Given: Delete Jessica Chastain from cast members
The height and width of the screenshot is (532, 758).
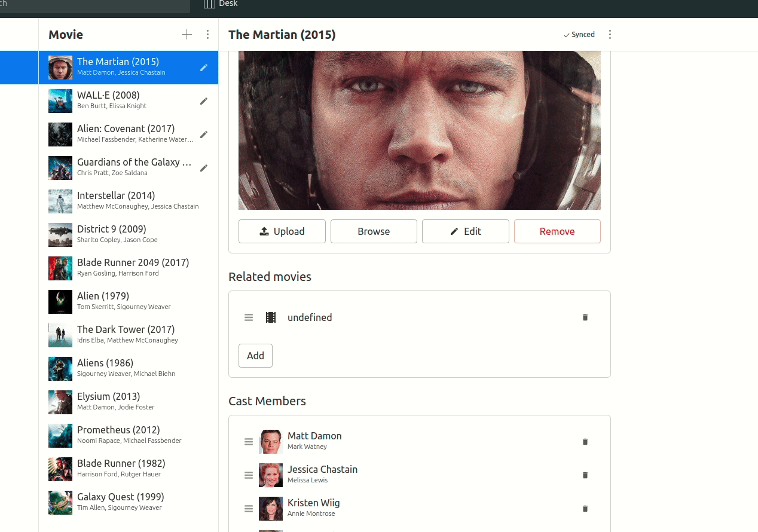Looking at the screenshot, I should pyautogui.click(x=585, y=475).
